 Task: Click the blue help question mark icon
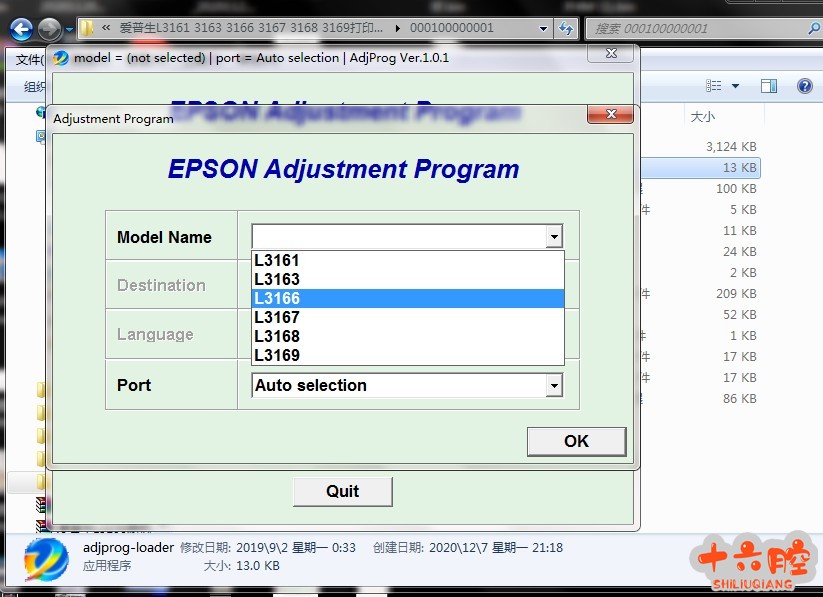(804, 87)
